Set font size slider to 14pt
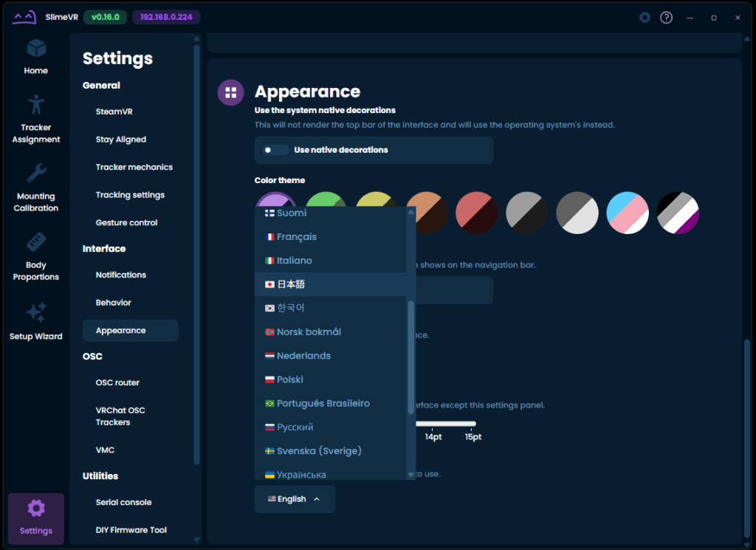 433,424
